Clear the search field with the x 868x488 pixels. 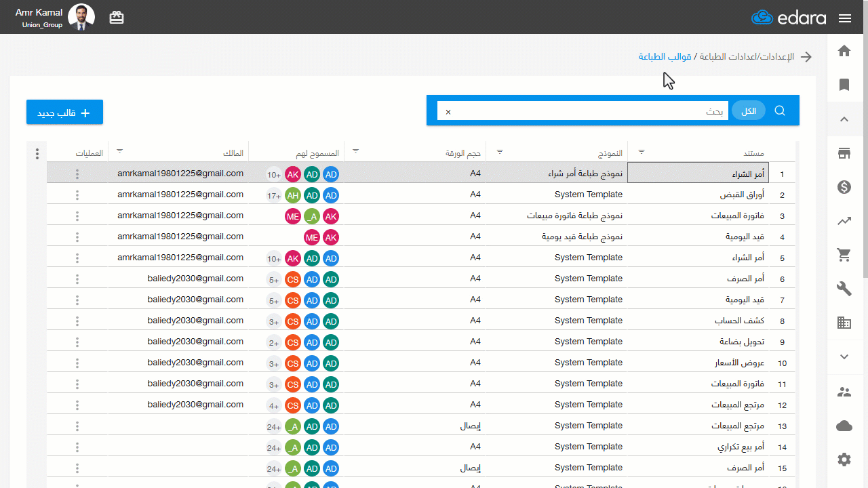[448, 111]
